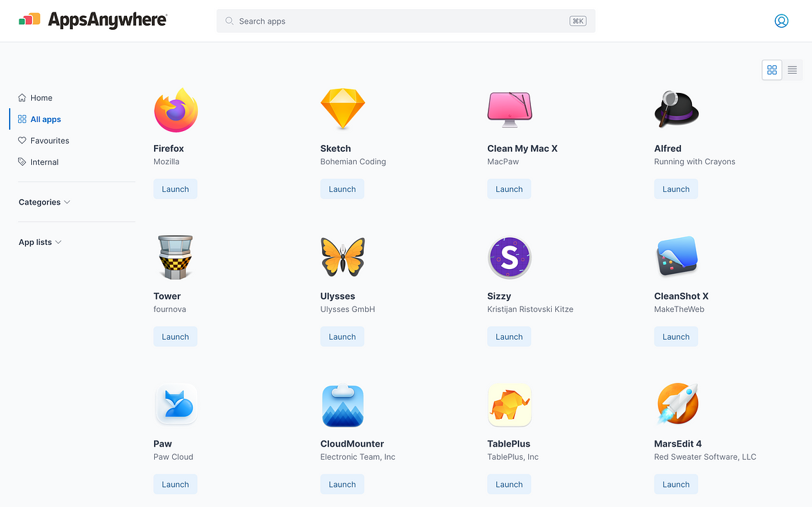Image resolution: width=812 pixels, height=507 pixels.
Task: Click the AppsAnywhere logo
Action: pos(93,20)
